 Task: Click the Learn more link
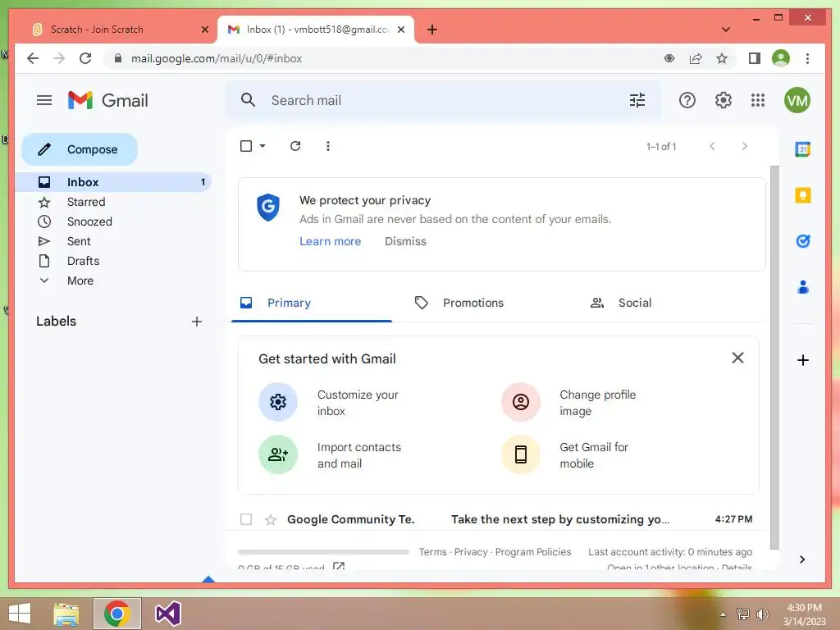[330, 242]
